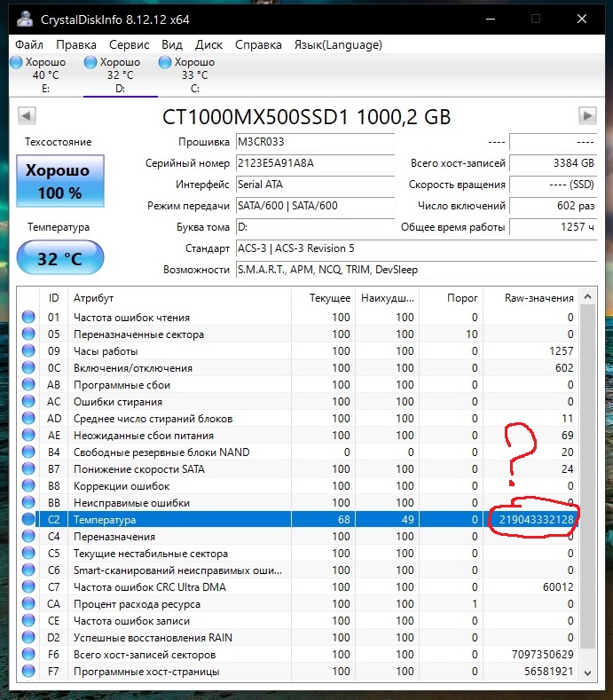Click status circle for drive E:
This screenshot has height=700, width=613.
point(17,62)
